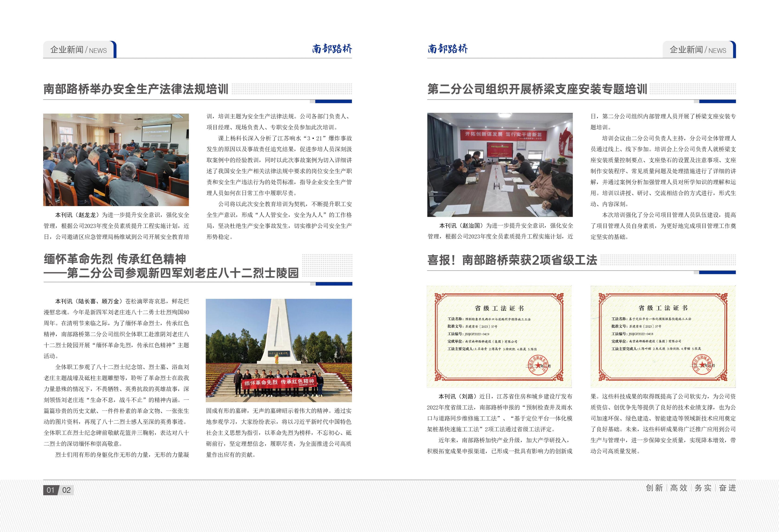
Task: Click certificate code 'JSSJGF2022-0419'
Action: [477, 334]
